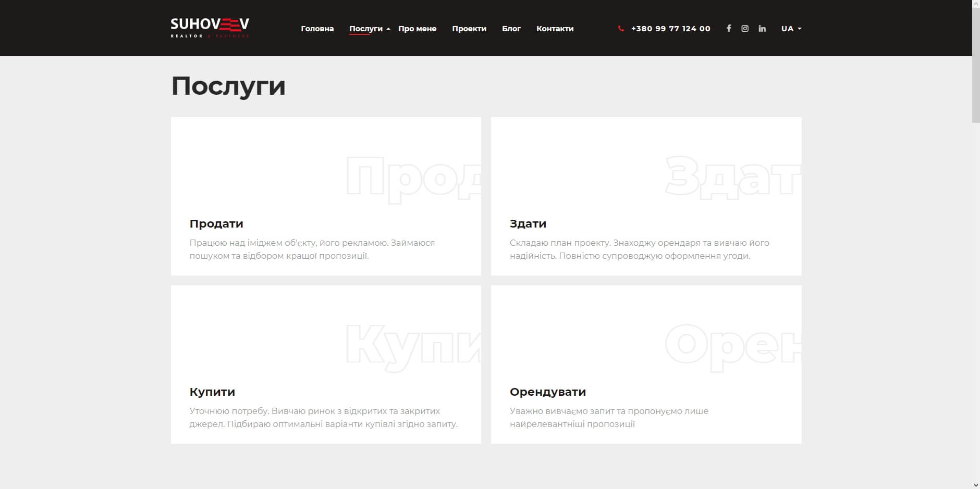980x489 pixels.
Task: Call the +380 99 77 124 00 number link
Action: [670, 29]
